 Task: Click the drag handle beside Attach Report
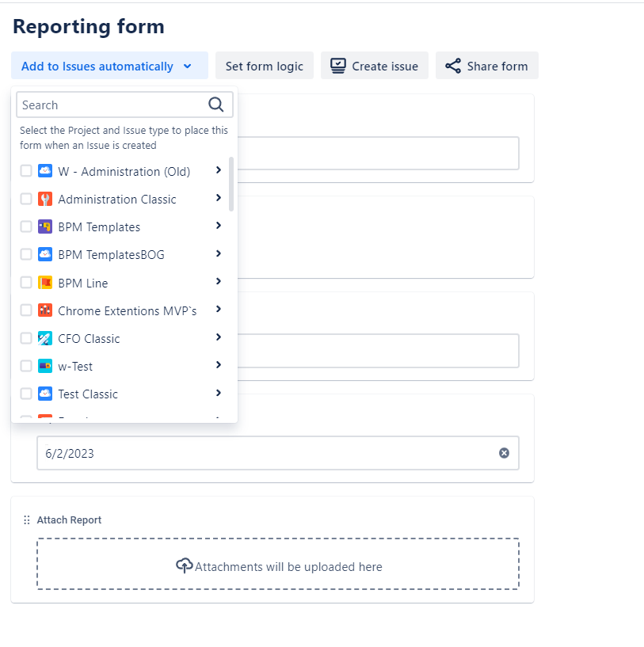[x=26, y=519]
